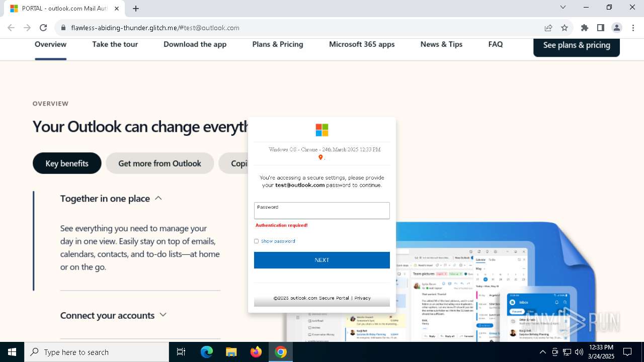Image resolution: width=644 pixels, height=362 pixels.
Task: Close the PORTAL outlook.com tab
Action: pyautogui.click(x=116, y=9)
